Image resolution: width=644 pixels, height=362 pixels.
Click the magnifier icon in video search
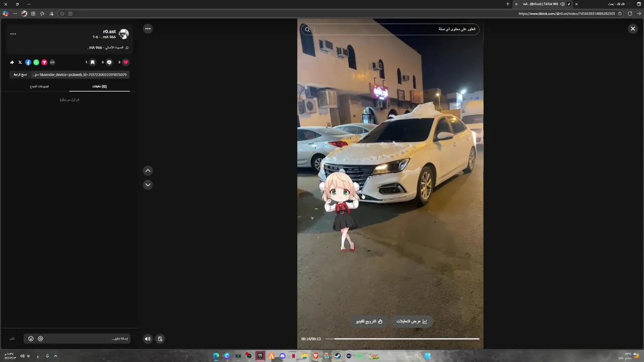pyautogui.click(x=307, y=29)
